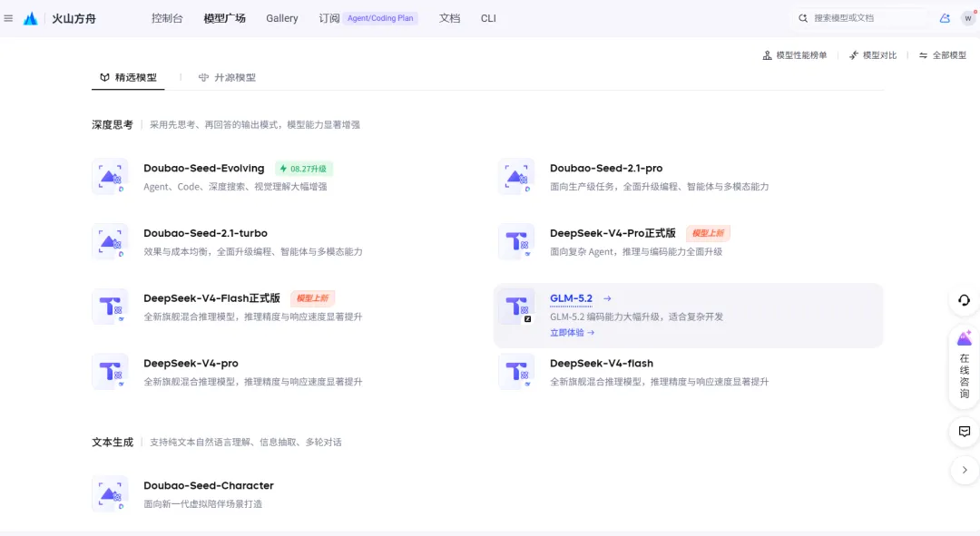
Task: Click the 文本生成 section heading
Action: pyautogui.click(x=113, y=443)
